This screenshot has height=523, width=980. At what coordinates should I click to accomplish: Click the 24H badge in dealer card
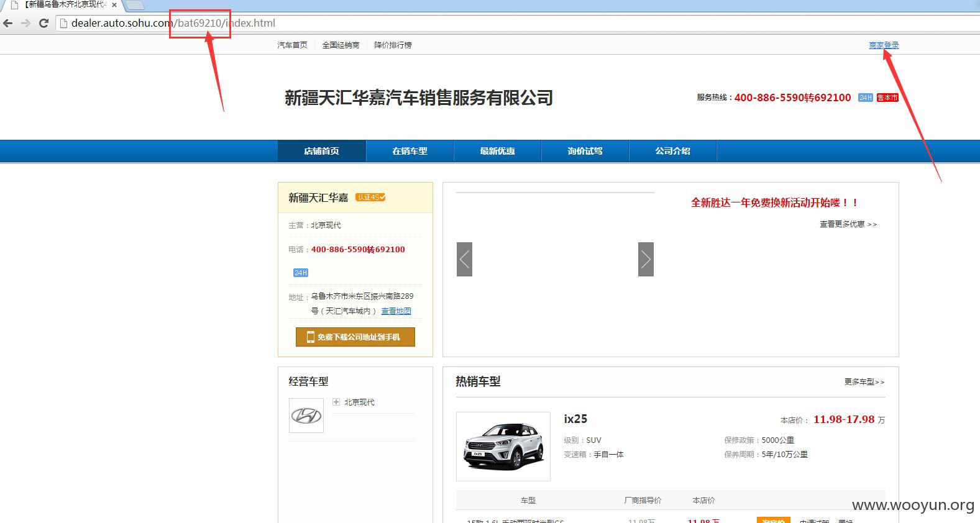[x=301, y=273]
